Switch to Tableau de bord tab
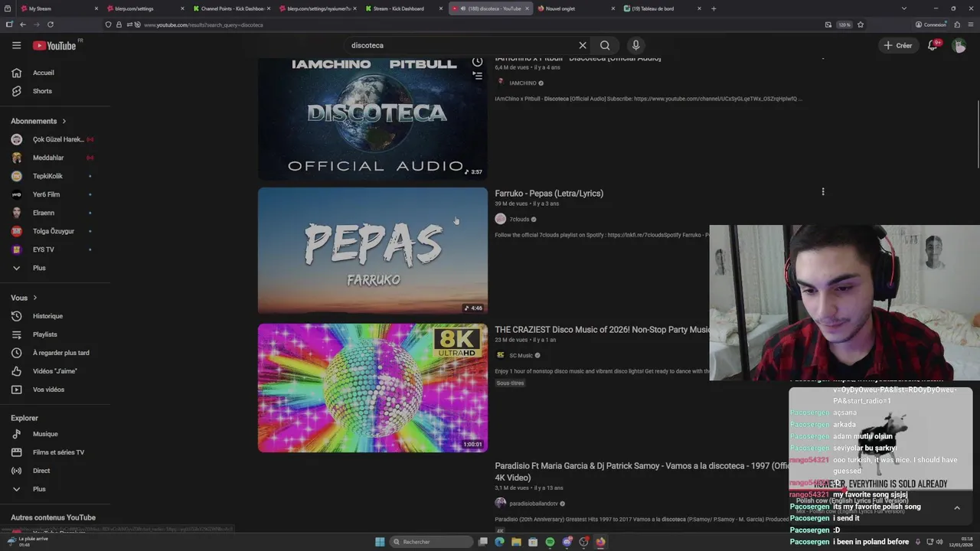The height and width of the screenshot is (551, 980). tap(661, 8)
